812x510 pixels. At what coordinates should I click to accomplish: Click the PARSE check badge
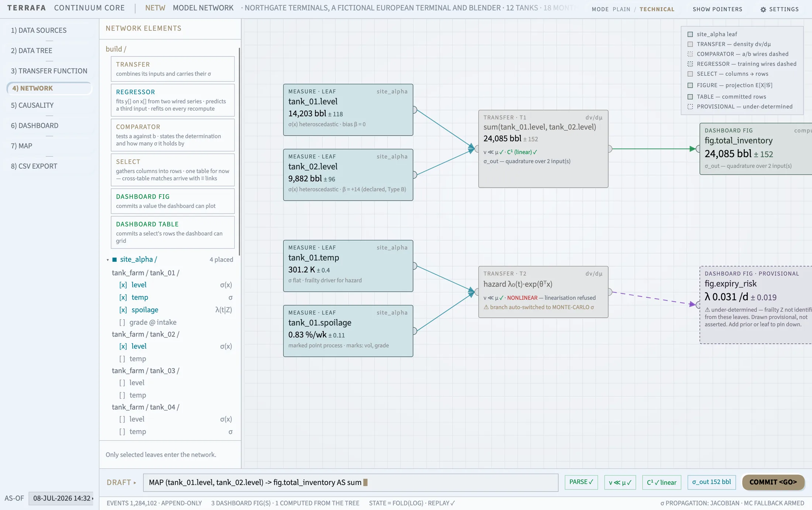[x=581, y=482]
